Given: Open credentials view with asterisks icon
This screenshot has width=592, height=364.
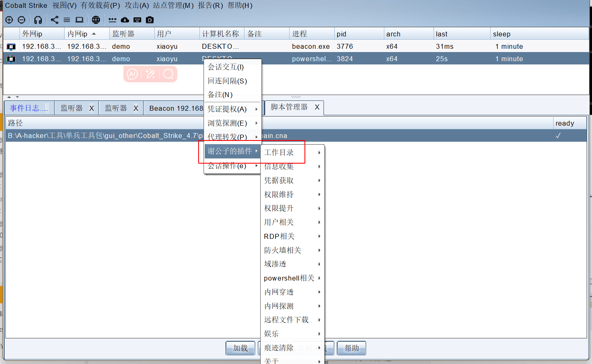Looking at the screenshot, I should tap(112, 20).
